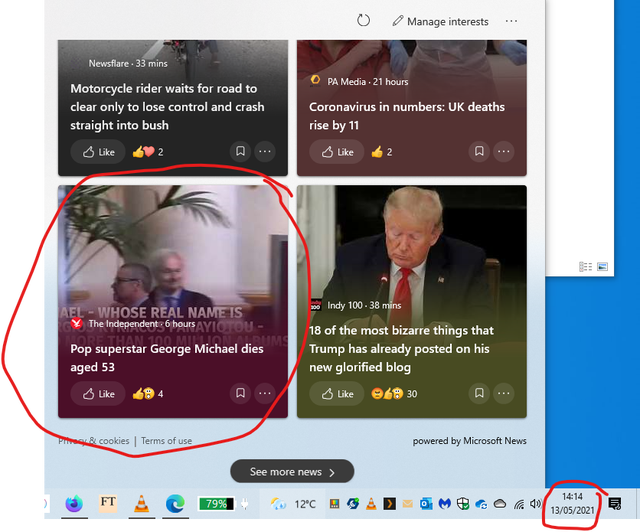Bookmark the Coronavirus in numbers story

pyautogui.click(x=479, y=151)
